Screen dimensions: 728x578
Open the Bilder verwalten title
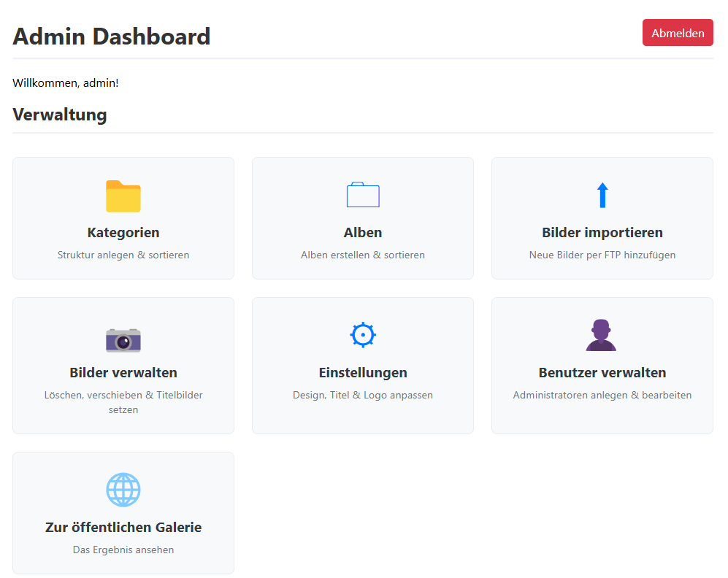pos(123,373)
